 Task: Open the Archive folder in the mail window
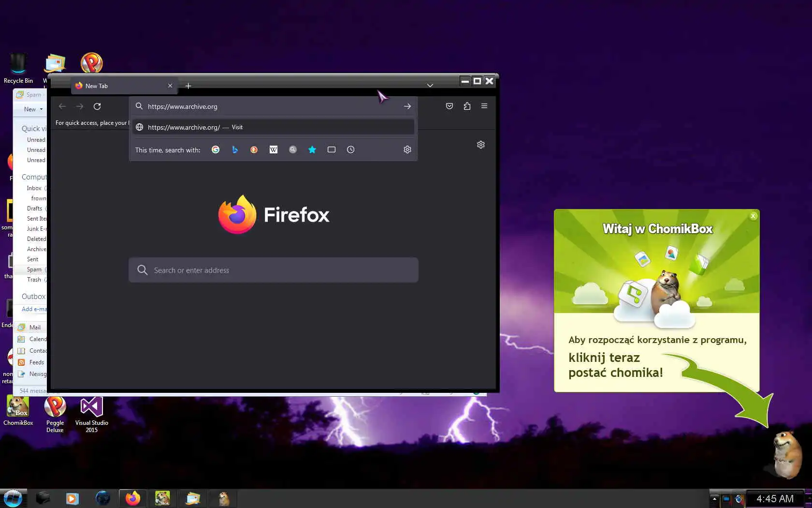(37, 249)
